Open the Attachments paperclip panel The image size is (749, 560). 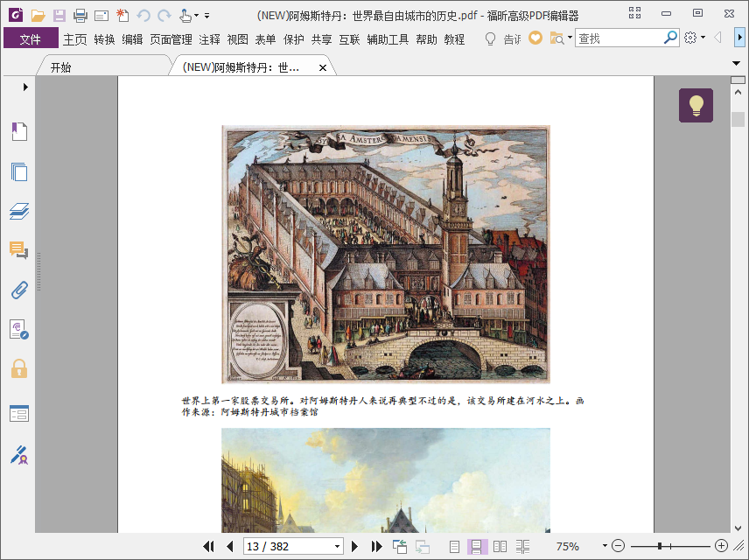coord(19,290)
